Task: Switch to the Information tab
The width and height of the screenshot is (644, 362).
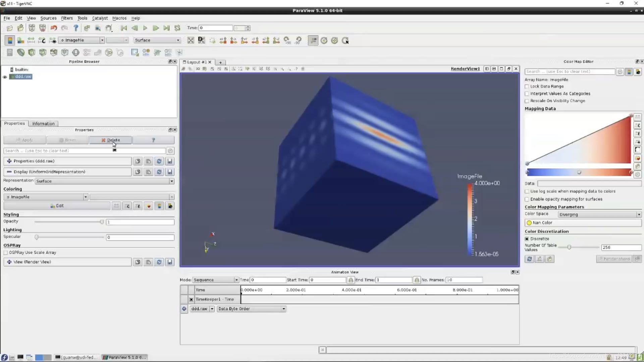Action: (43, 124)
